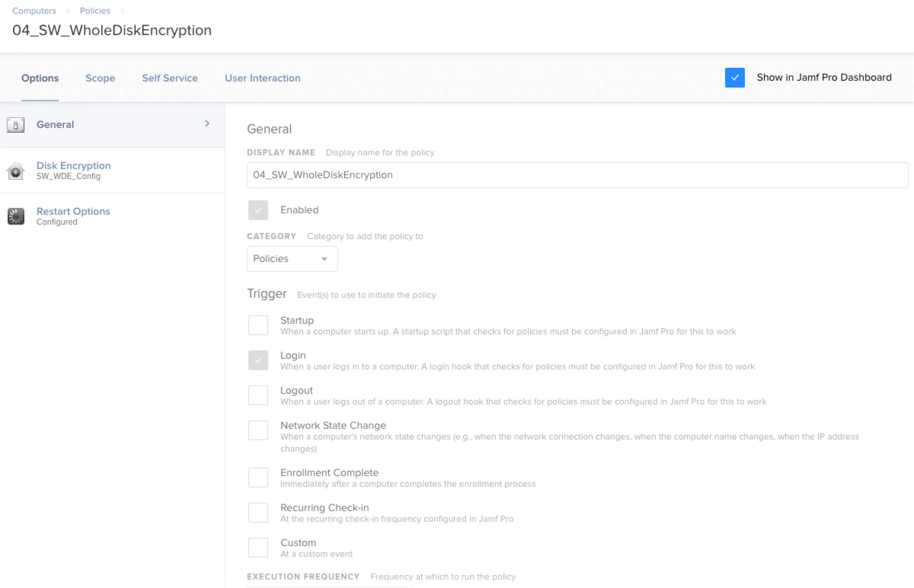The image size is (914, 588).
Task: Check the Recurring Check-in trigger
Action: click(258, 512)
